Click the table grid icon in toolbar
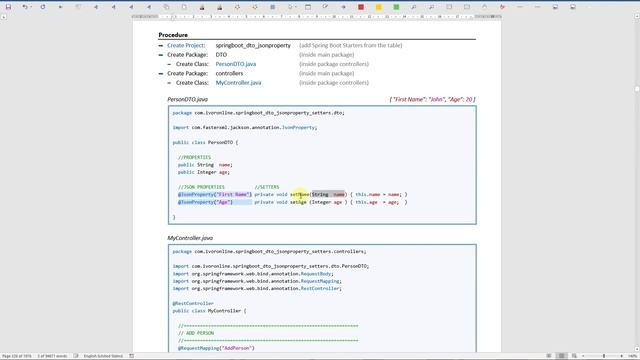Screen dimensions: 640x360 pos(272,7)
